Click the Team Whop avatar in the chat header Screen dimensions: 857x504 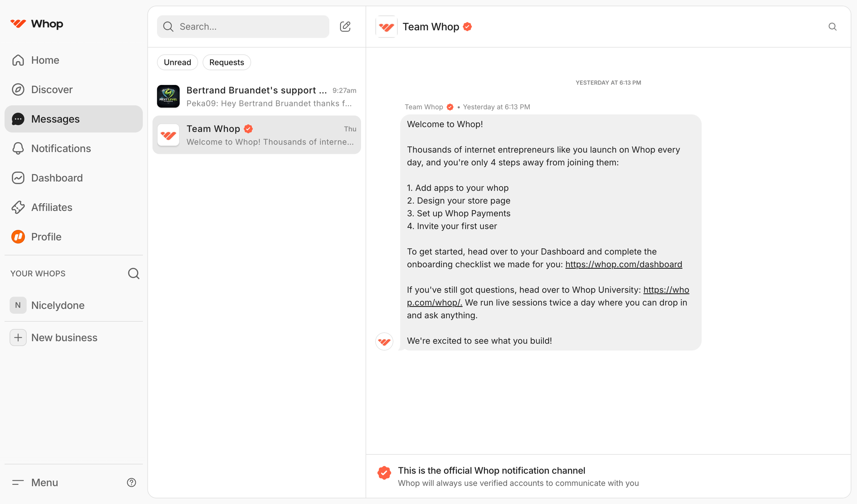click(386, 26)
